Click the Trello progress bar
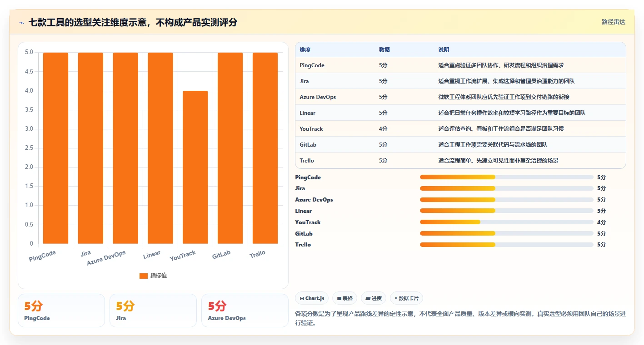The width and height of the screenshot is (644, 345). pos(507,244)
